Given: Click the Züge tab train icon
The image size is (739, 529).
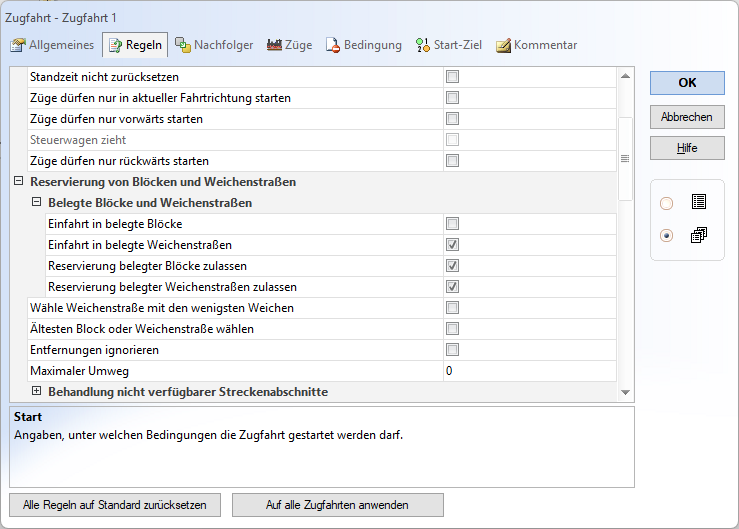Looking at the screenshot, I should 275,45.
